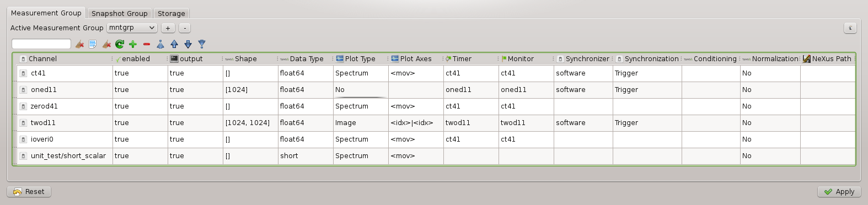
Task: Click the Synchronization column header
Action: pos(647,58)
